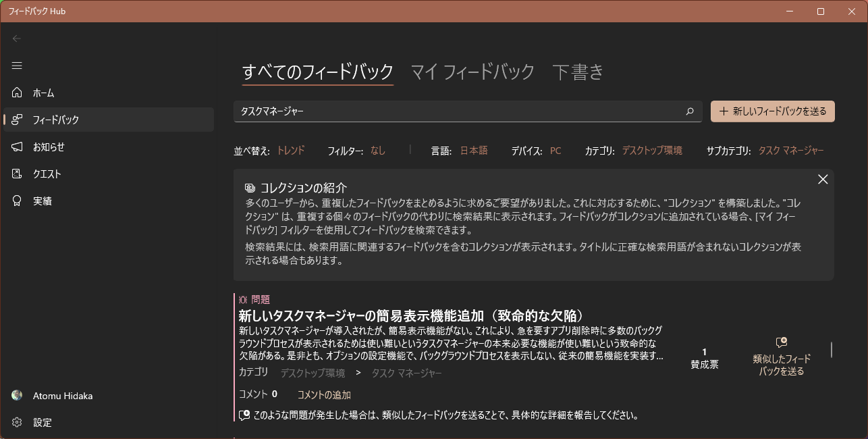Click 新しいフィードバックを送る button
868x439 pixels.
pos(773,111)
